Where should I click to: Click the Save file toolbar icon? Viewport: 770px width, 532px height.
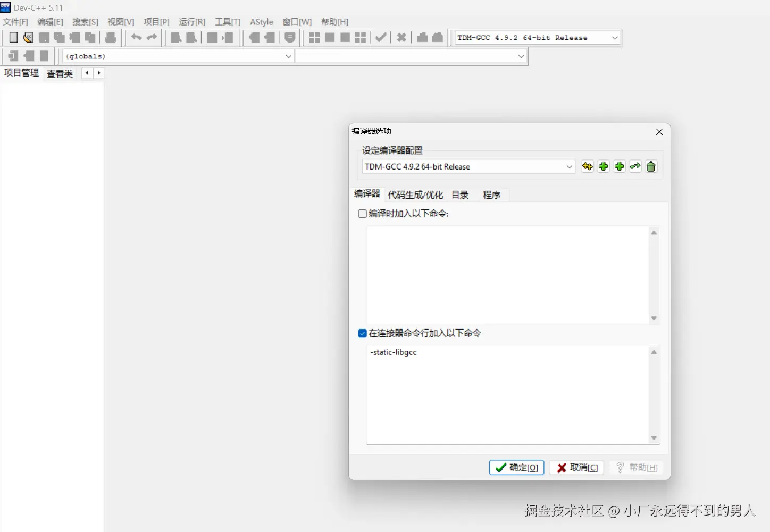coord(44,37)
